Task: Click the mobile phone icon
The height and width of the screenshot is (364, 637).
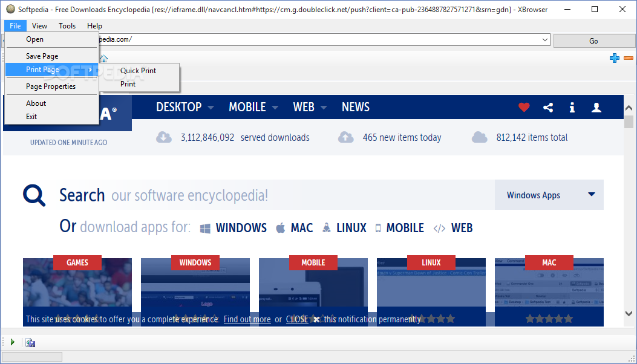Action: [x=378, y=229]
